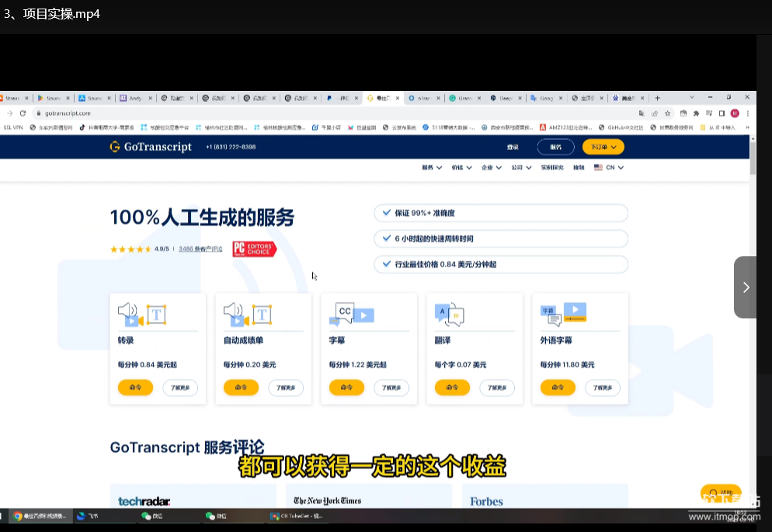Open the CN language selector dropdown
Screen dimensions: 772x532
(x=609, y=167)
